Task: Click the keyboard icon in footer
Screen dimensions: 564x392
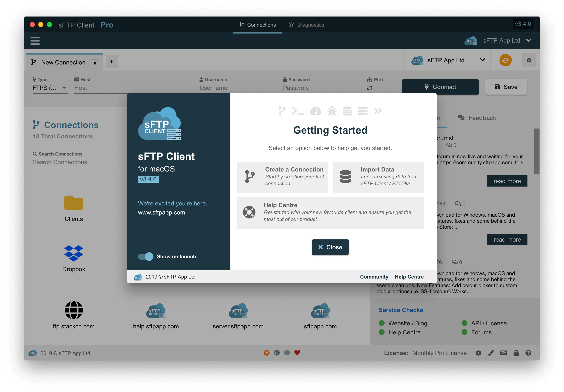Action: [x=503, y=353]
